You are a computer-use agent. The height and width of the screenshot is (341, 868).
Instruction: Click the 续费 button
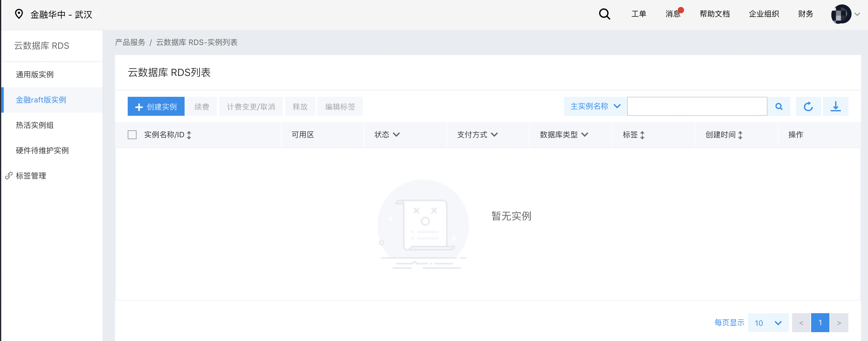[x=202, y=107]
